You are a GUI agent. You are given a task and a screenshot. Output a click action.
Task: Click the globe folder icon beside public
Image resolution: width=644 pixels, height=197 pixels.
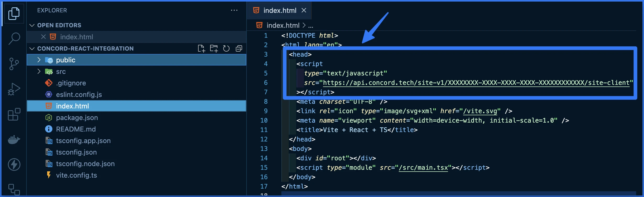[49, 60]
